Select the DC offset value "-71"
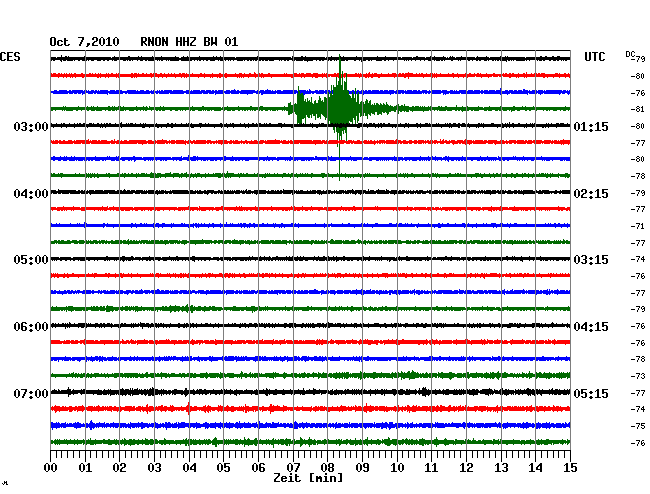This screenshot has width=650, height=494. tap(638, 226)
